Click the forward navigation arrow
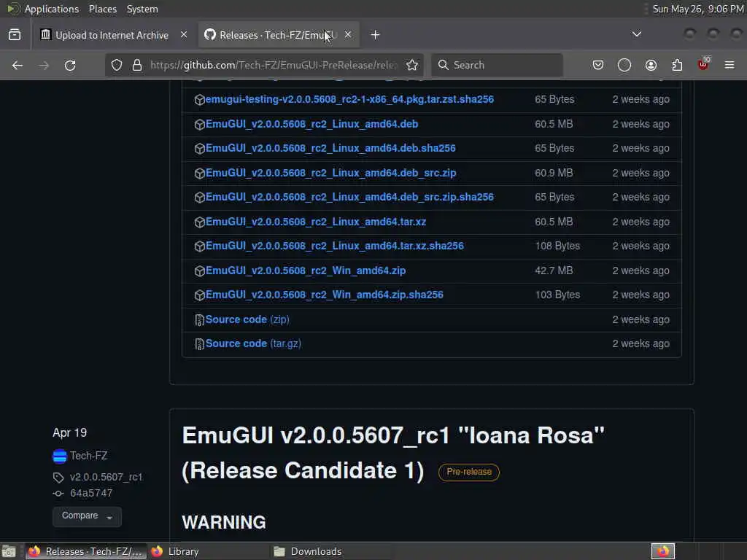The image size is (747, 560). point(44,65)
